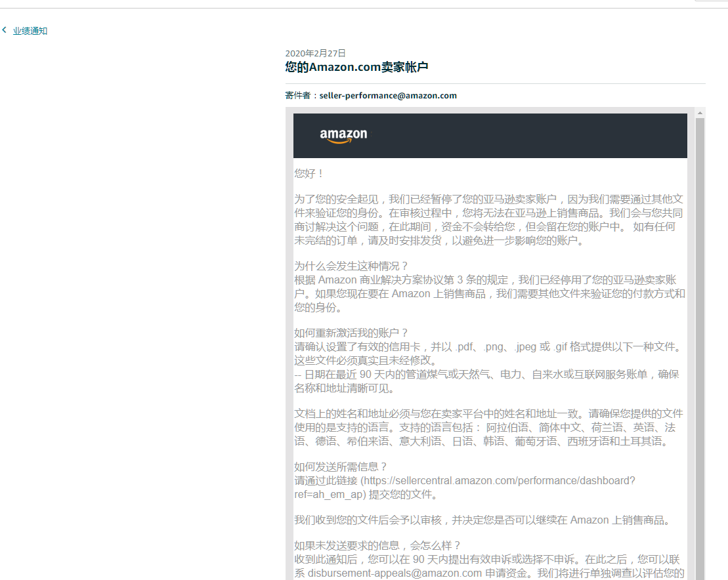728x580 pixels.
Task: Click the dark Amazon banner area
Action: [x=489, y=136]
